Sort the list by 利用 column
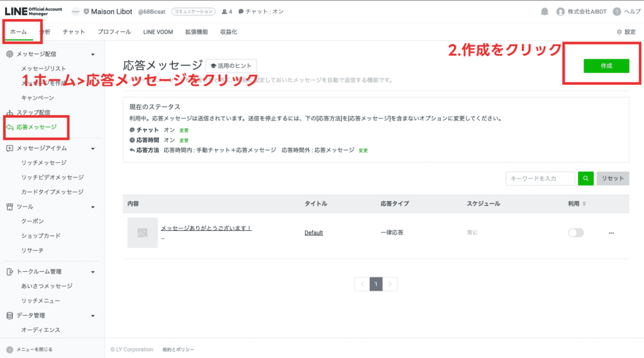This screenshot has height=358, width=644. [x=584, y=204]
